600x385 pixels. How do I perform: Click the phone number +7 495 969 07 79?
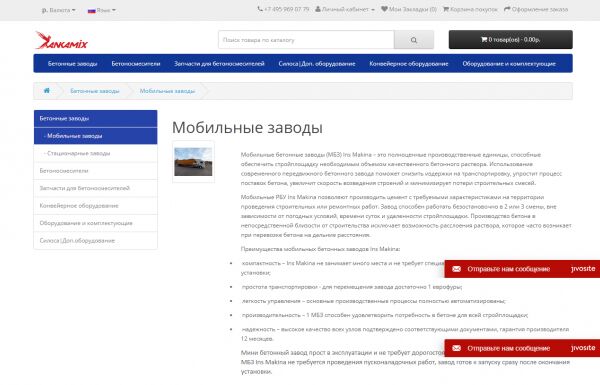(283, 9)
